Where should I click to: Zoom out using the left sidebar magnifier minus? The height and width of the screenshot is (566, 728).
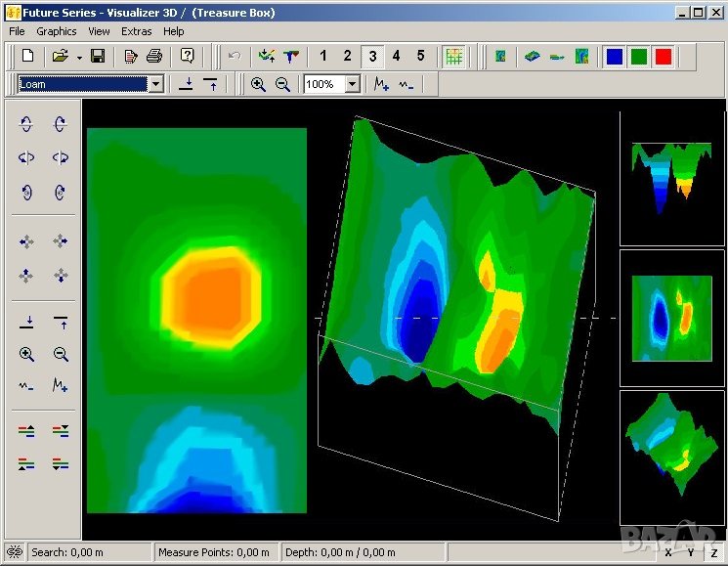[x=61, y=355]
